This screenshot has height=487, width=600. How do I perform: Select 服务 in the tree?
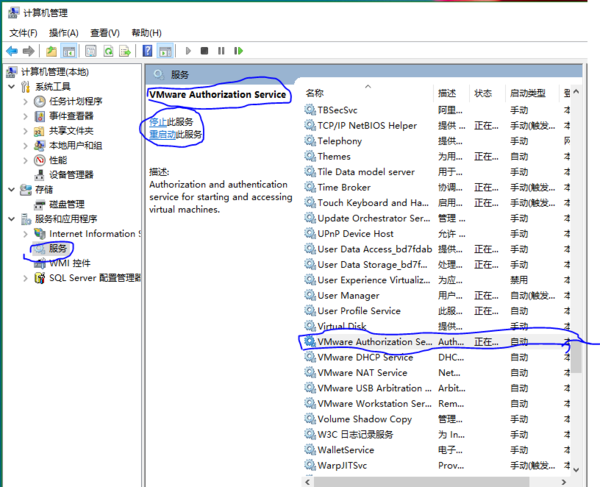(58, 248)
